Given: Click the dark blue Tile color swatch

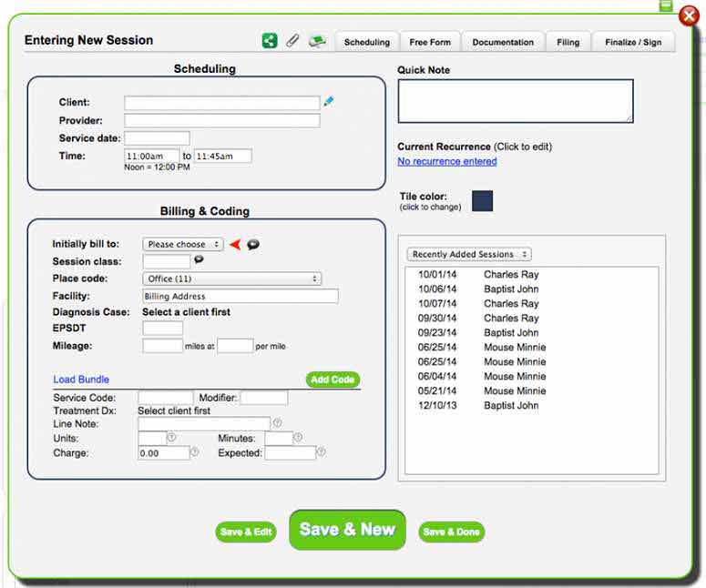Looking at the screenshot, I should pyautogui.click(x=482, y=201).
